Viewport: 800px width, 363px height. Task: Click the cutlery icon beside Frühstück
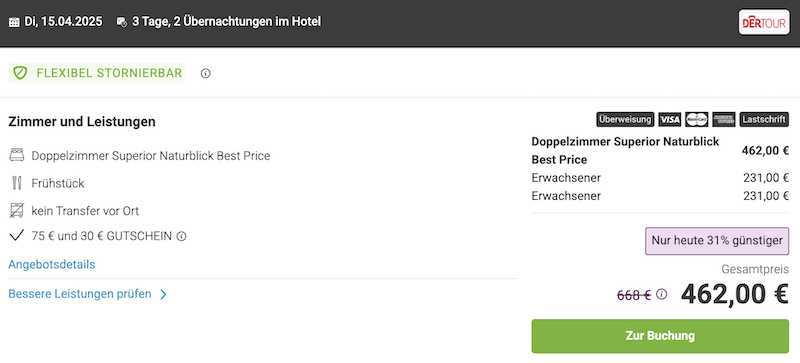click(x=17, y=183)
